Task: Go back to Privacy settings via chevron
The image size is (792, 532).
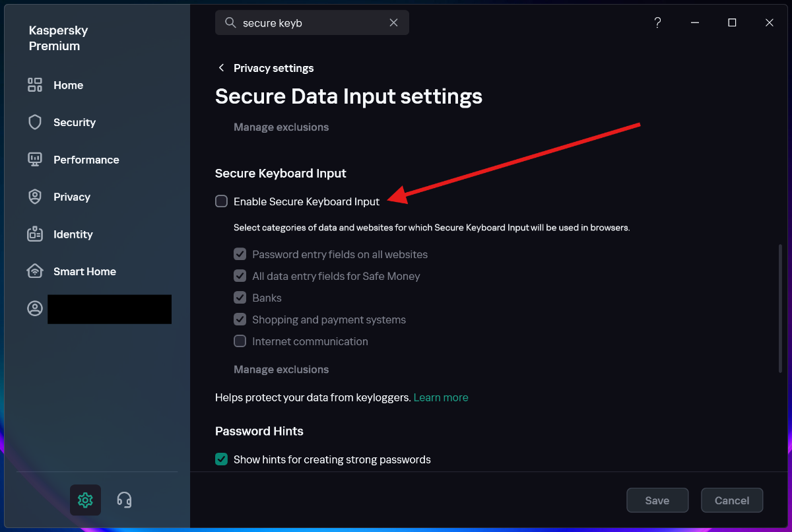Action: pos(222,68)
